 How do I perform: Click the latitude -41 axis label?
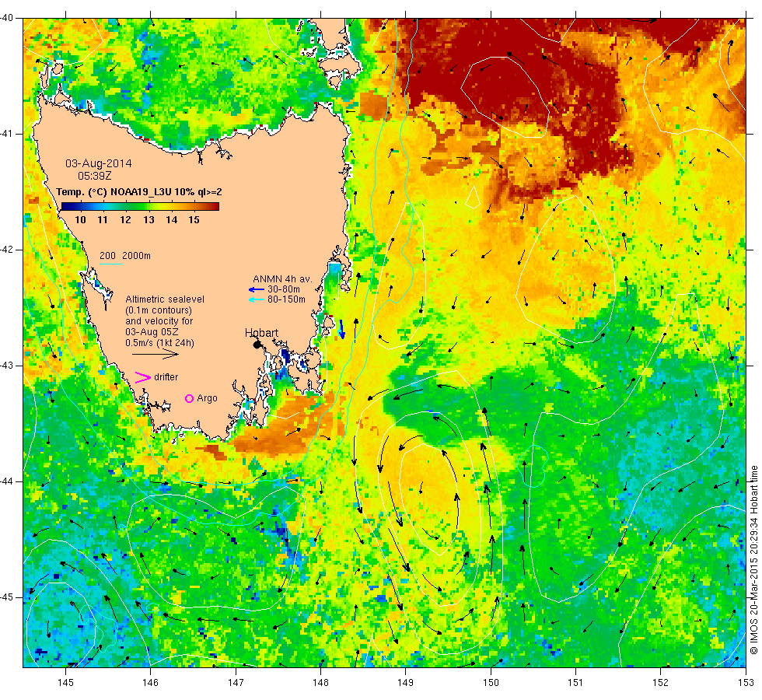click(x=7, y=134)
